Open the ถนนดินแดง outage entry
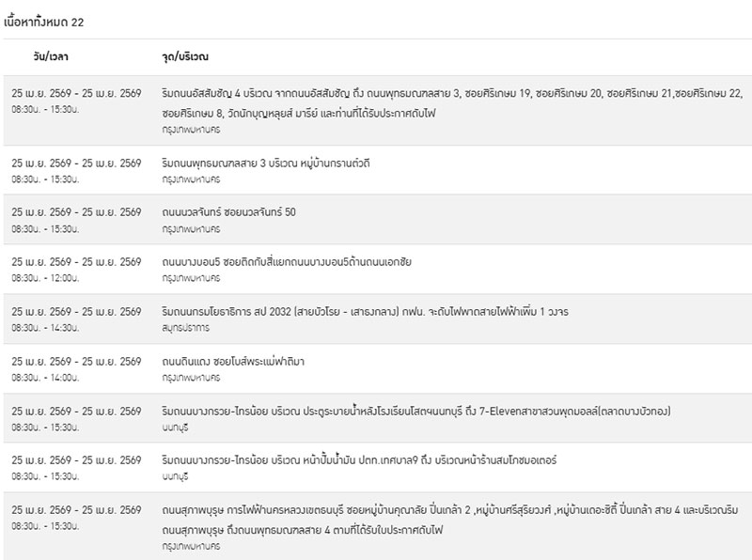The height and width of the screenshot is (560, 752). 240,361
